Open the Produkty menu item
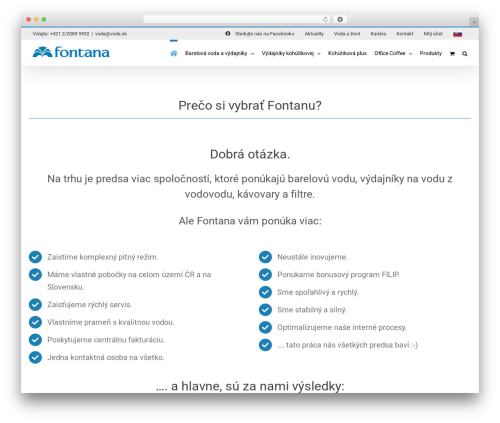This screenshot has height=423, width=500. pyautogui.click(x=430, y=53)
